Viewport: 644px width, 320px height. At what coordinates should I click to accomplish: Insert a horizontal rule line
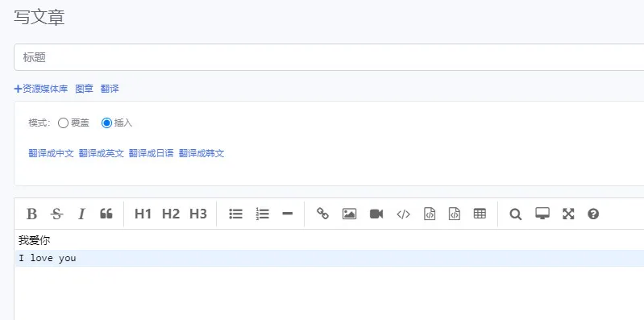(x=288, y=214)
